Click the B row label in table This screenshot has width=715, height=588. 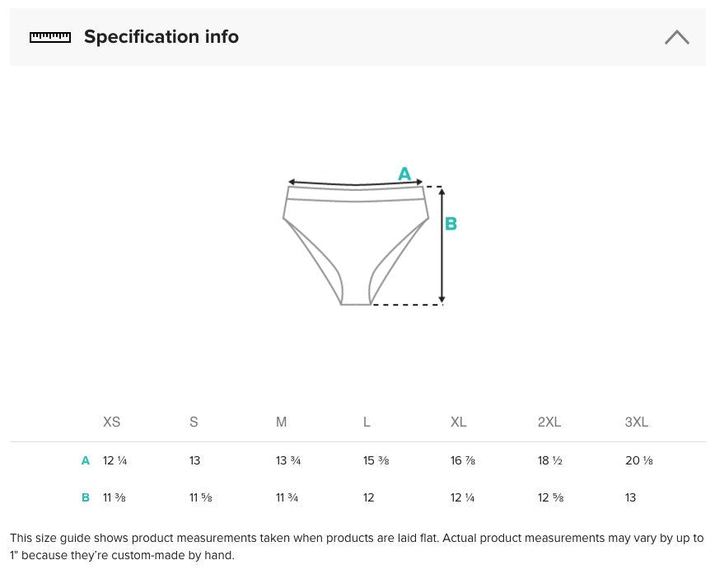coord(86,497)
